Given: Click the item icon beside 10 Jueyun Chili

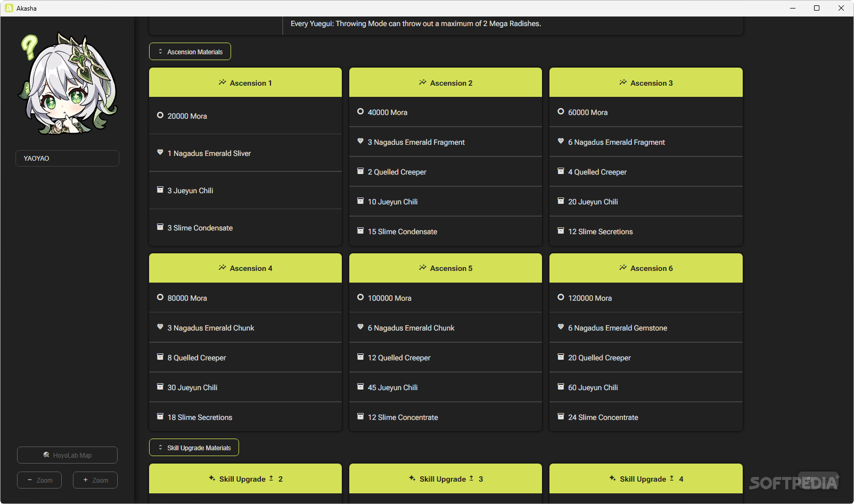Looking at the screenshot, I should [x=360, y=201].
